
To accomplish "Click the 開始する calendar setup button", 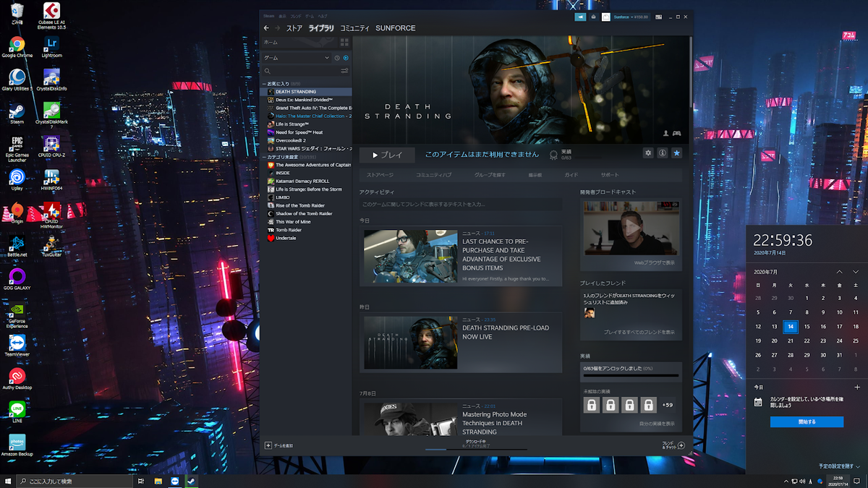I will 807,422.
